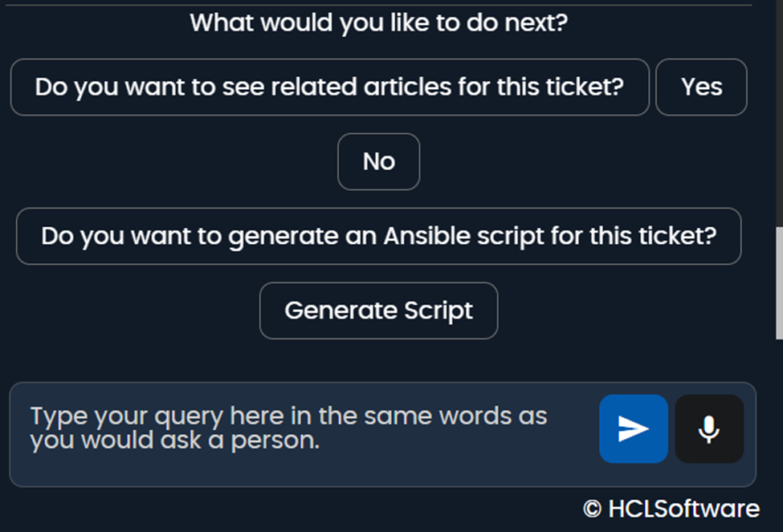Click the "Type your query here" placeholder text
This screenshot has width=783, height=532.
point(289,428)
